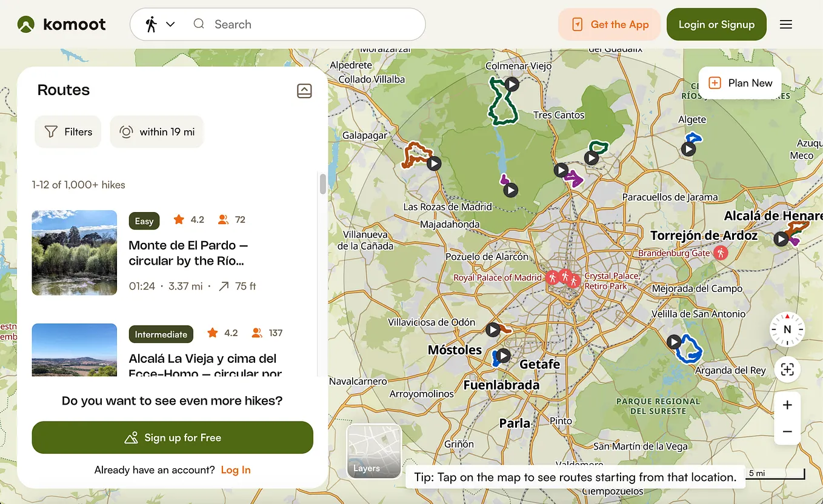Collapse the Routes panel

click(x=304, y=91)
